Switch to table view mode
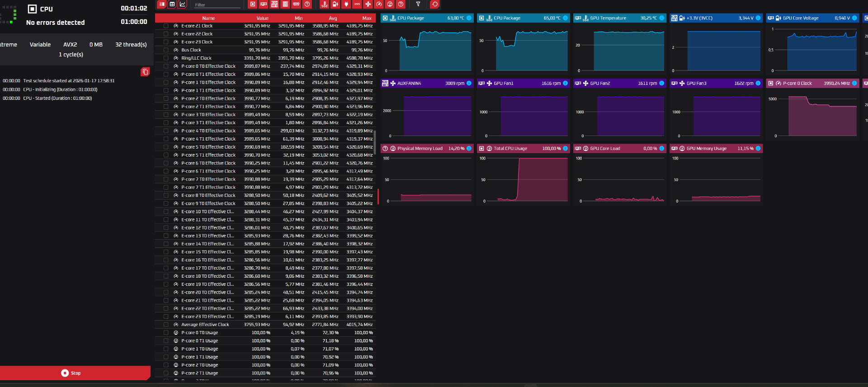The height and width of the screenshot is (387, 868). (172, 5)
